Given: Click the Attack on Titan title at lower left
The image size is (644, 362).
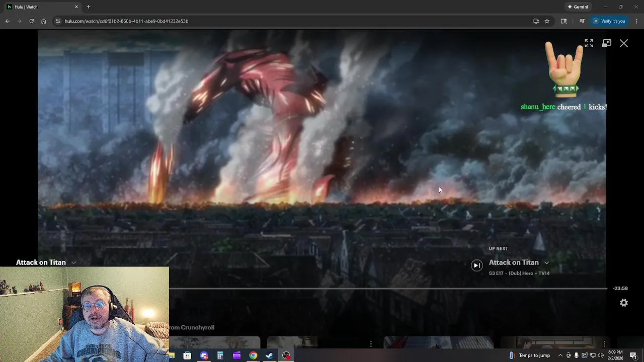Looking at the screenshot, I should (x=41, y=262).
